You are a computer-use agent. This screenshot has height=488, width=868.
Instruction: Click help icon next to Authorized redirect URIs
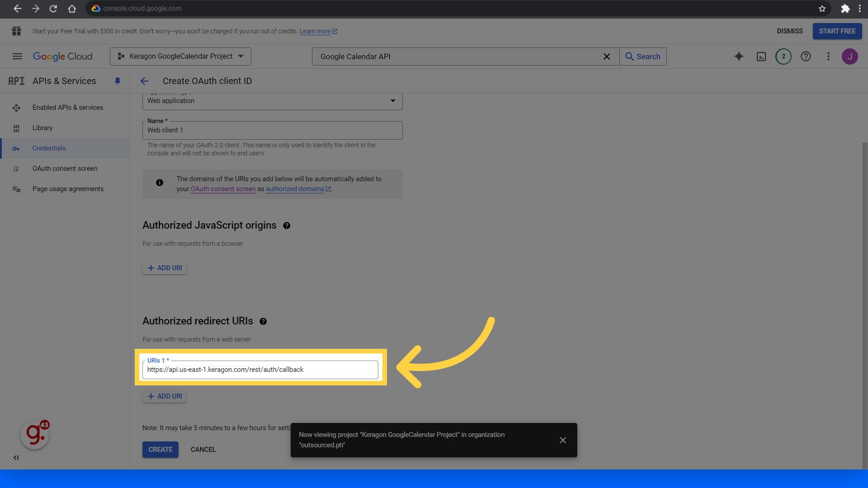tap(263, 321)
